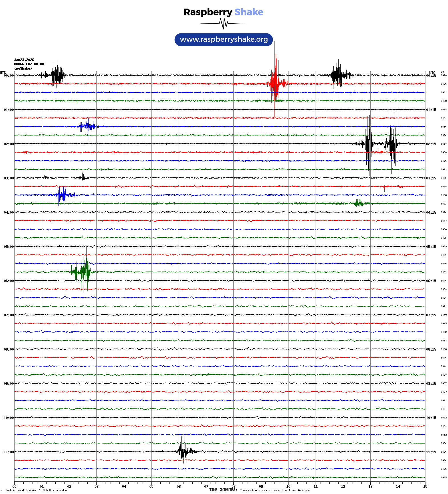
Task: Select the blue burst on the 01:30 trace
Action: pos(88,126)
